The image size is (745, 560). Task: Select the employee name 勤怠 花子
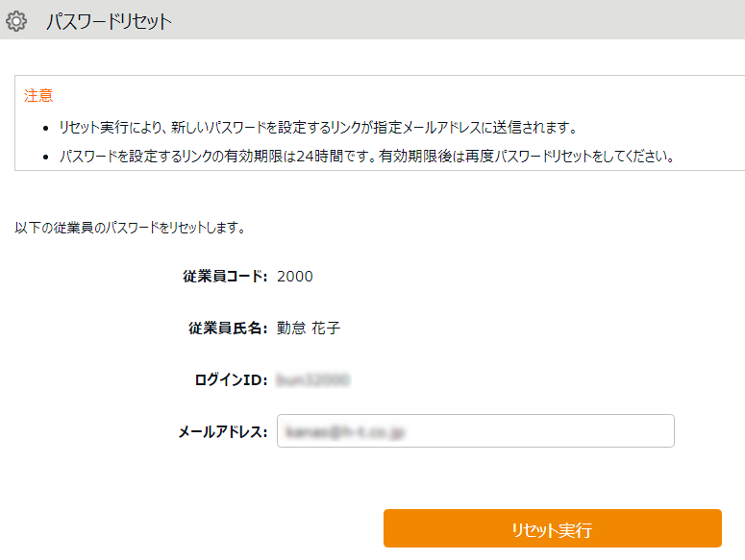[309, 329]
